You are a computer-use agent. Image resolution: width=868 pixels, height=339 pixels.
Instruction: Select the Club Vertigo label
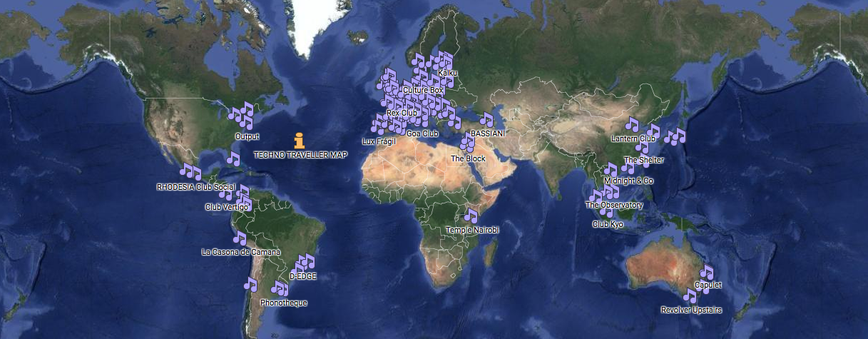click(227, 207)
